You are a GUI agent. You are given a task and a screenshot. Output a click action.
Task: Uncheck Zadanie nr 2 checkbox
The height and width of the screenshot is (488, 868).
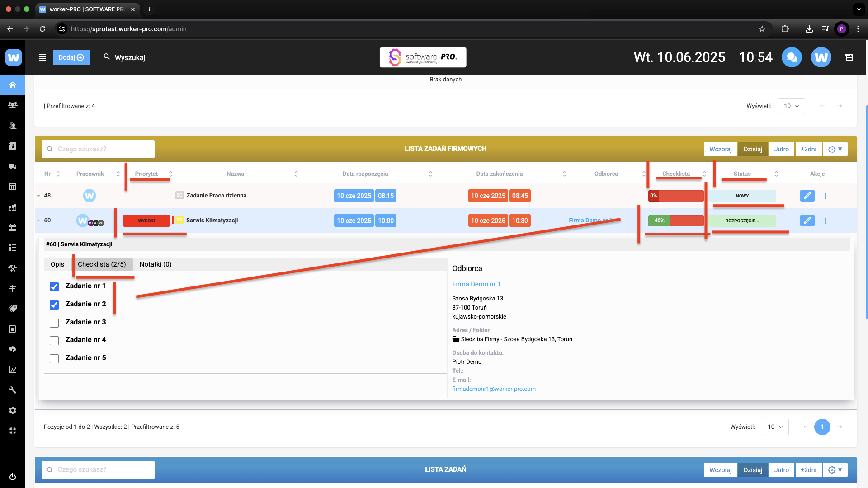tap(54, 305)
